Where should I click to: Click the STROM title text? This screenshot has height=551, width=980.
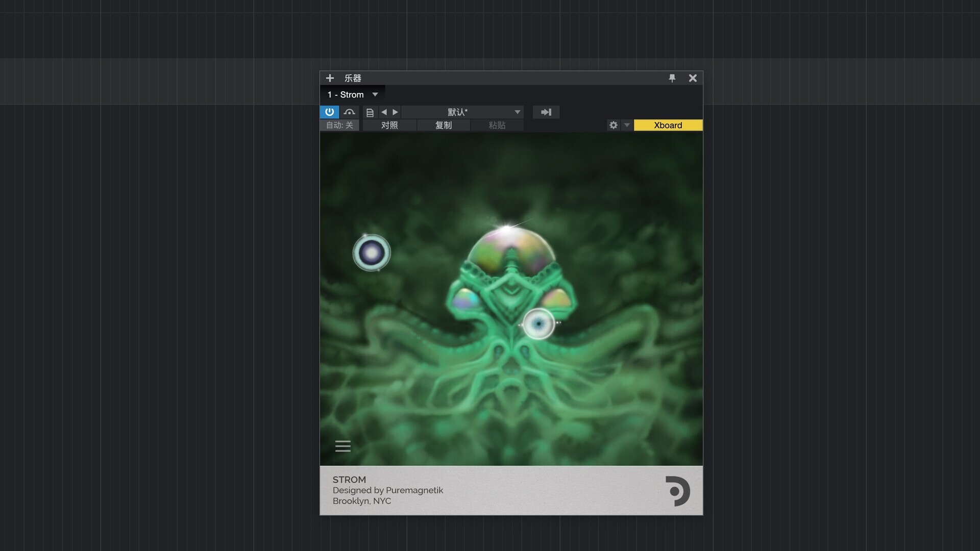tap(349, 480)
